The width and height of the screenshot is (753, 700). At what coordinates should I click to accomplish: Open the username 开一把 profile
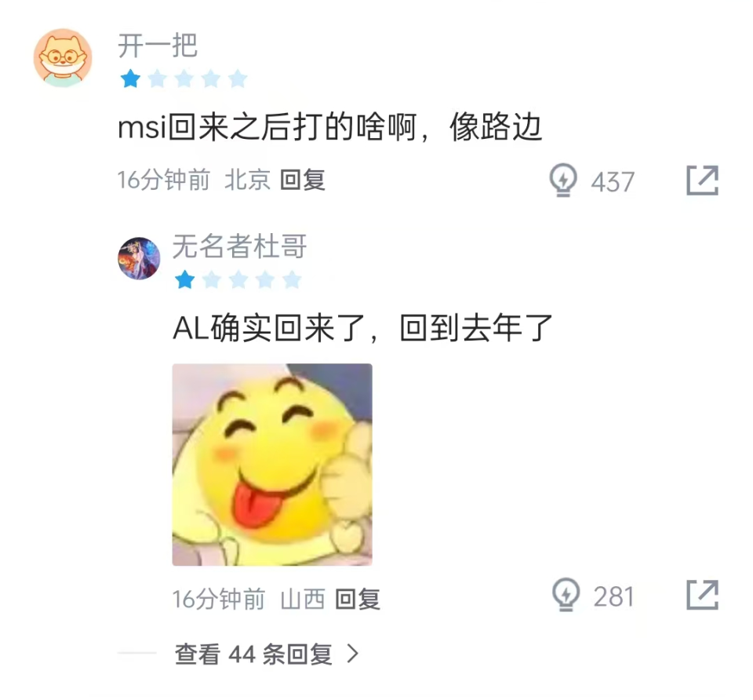tap(158, 46)
